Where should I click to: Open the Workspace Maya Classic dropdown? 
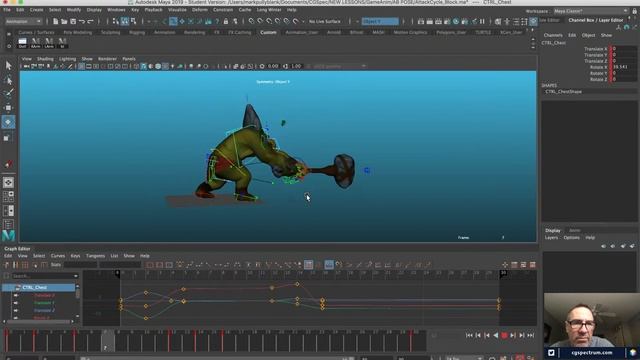[591, 11]
